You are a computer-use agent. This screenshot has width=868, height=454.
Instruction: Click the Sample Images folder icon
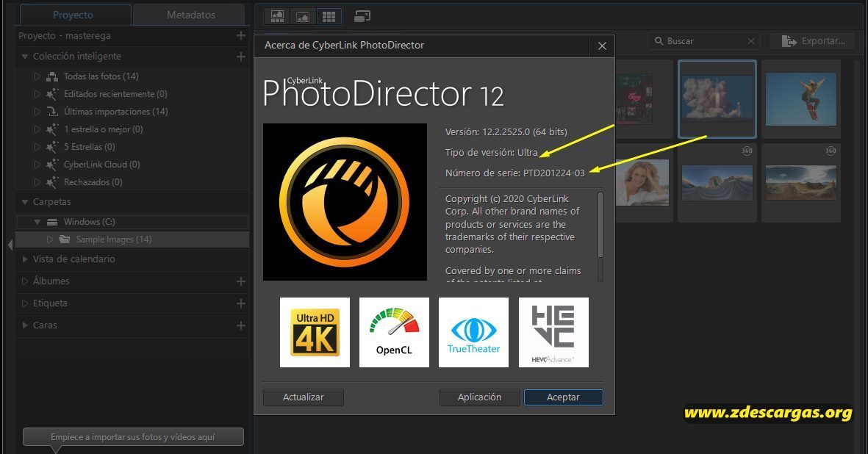(65, 239)
